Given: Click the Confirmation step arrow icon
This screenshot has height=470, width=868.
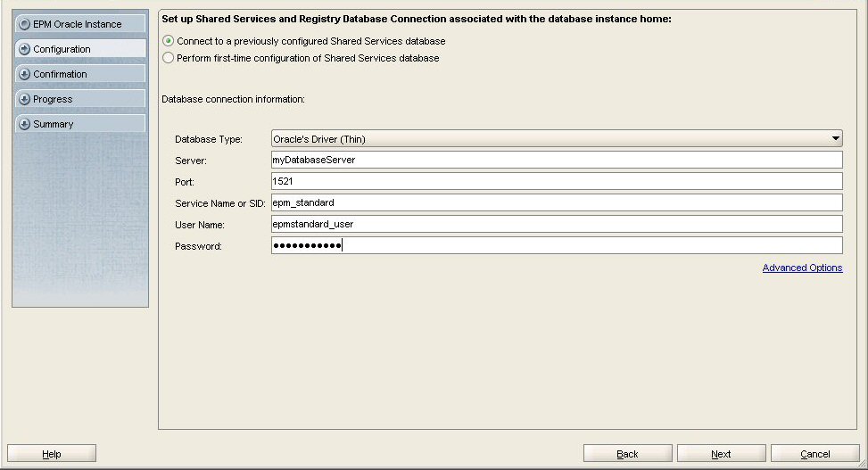Looking at the screenshot, I should click(x=24, y=74).
